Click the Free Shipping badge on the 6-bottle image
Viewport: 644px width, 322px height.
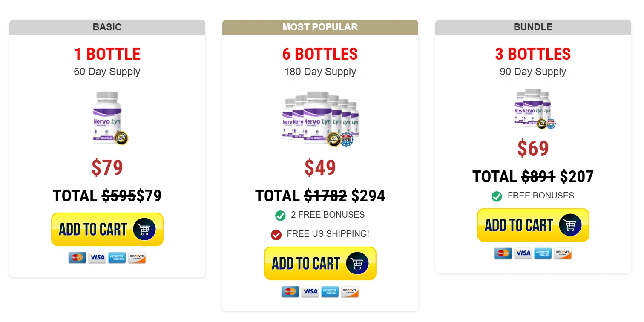tap(348, 139)
